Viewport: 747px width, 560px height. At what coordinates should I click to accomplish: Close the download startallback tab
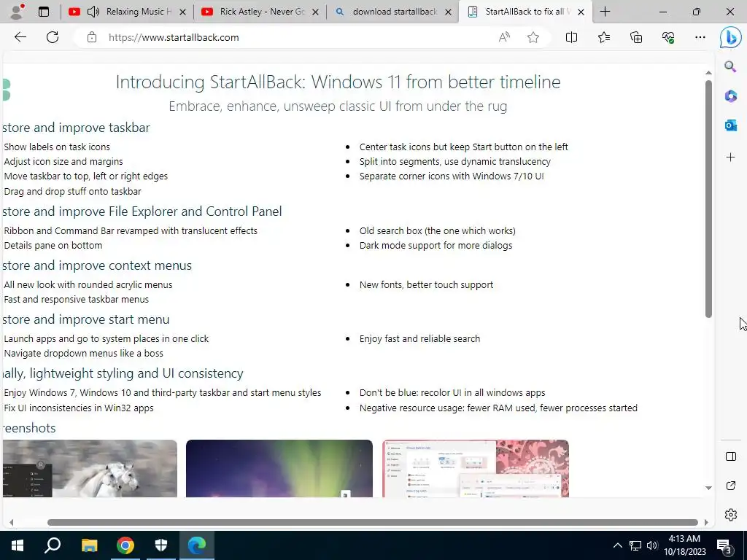pyautogui.click(x=448, y=12)
